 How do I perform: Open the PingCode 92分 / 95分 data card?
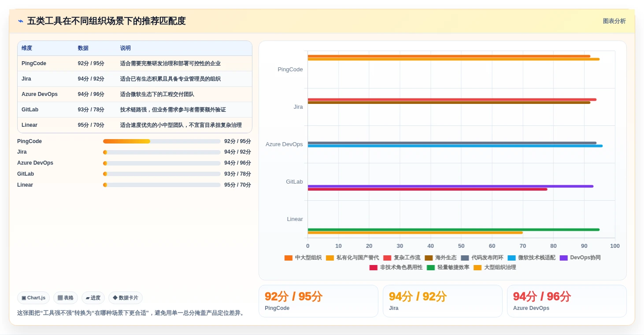(x=318, y=301)
